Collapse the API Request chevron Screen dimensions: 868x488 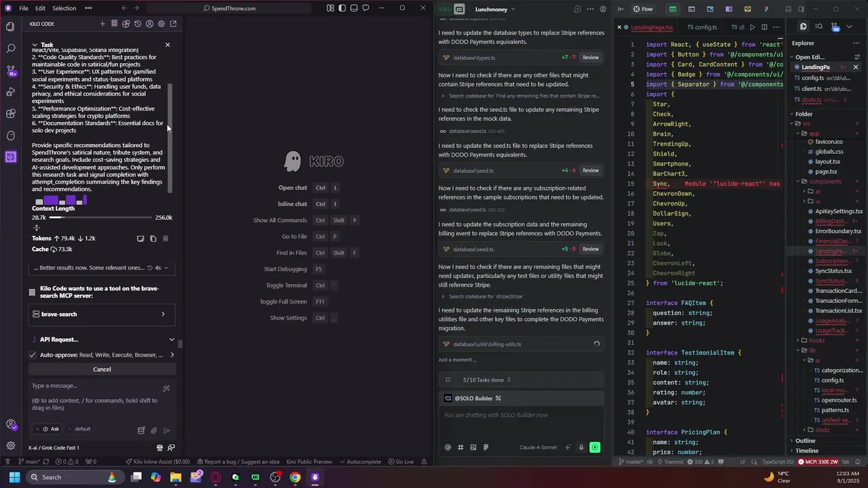point(171,340)
